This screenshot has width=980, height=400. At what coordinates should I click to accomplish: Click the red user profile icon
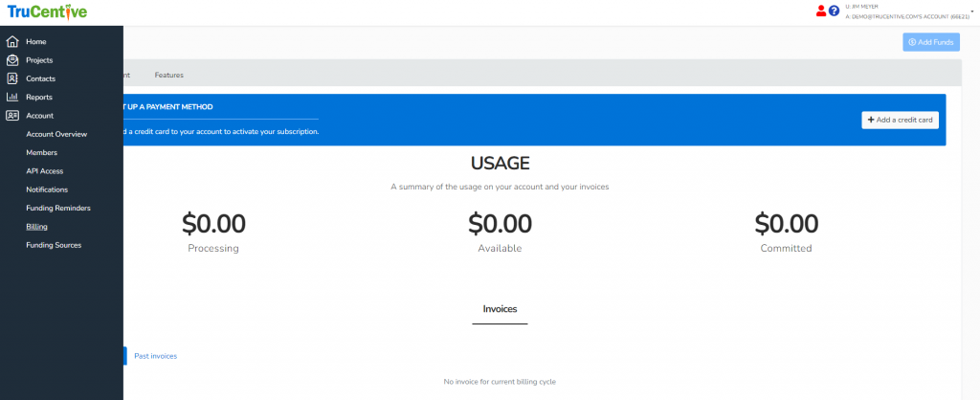click(x=821, y=11)
